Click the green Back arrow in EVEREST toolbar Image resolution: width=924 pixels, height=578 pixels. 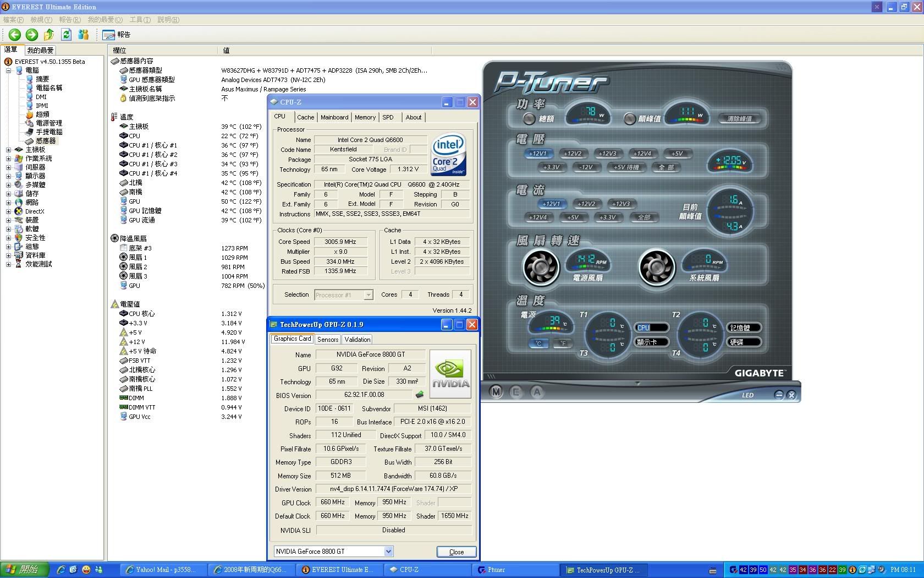coord(15,35)
